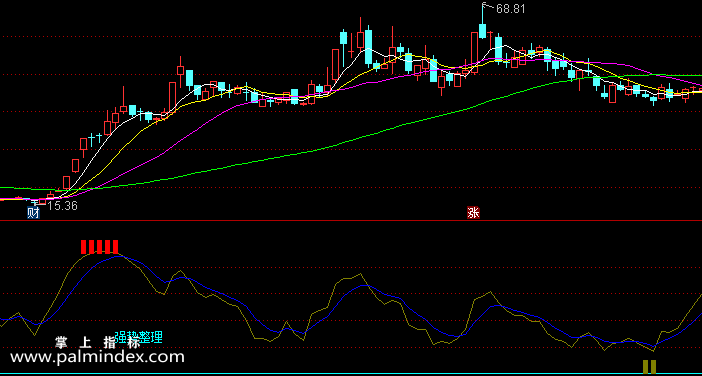Open the www.palmindex.com link
This screenshot has height=376, width=702.
click(x=97, y=357)
